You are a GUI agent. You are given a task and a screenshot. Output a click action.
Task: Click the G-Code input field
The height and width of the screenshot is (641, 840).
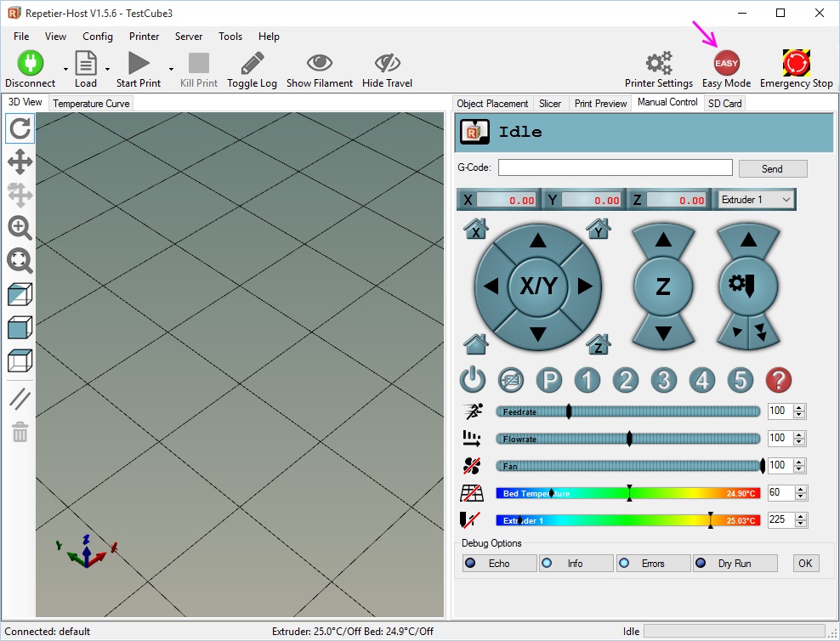[x=616, y=167]
